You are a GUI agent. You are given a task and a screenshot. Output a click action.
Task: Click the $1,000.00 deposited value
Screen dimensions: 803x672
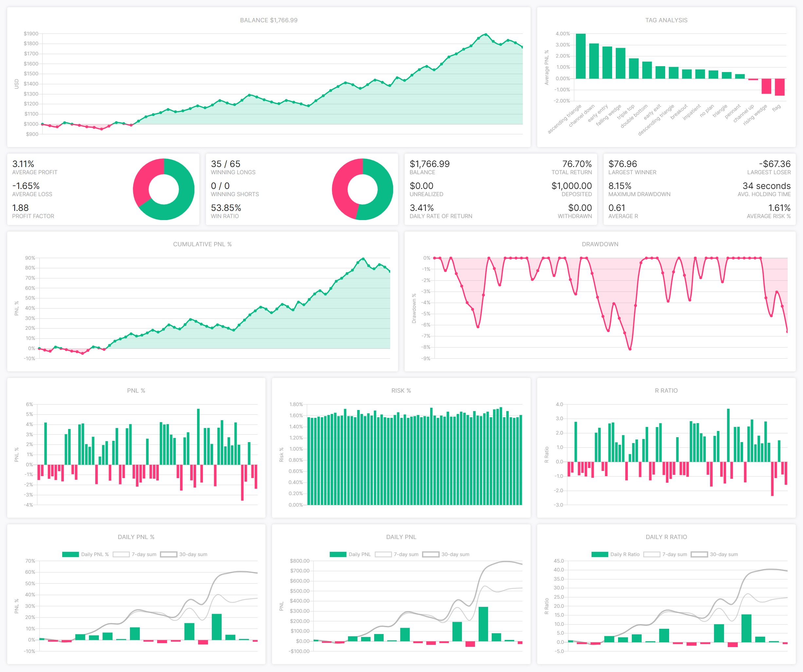(571, 186)
